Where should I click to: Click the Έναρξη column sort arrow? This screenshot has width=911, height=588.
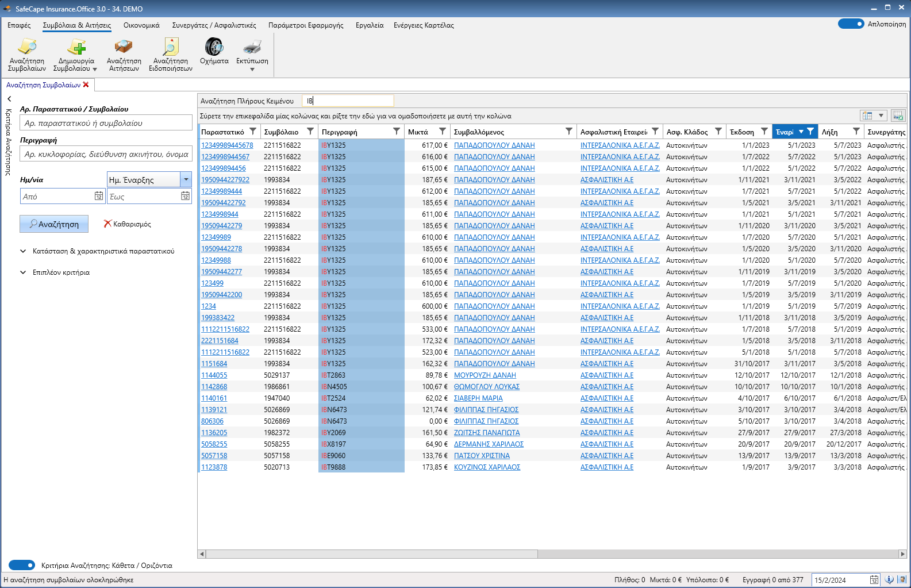click(801, 132)
